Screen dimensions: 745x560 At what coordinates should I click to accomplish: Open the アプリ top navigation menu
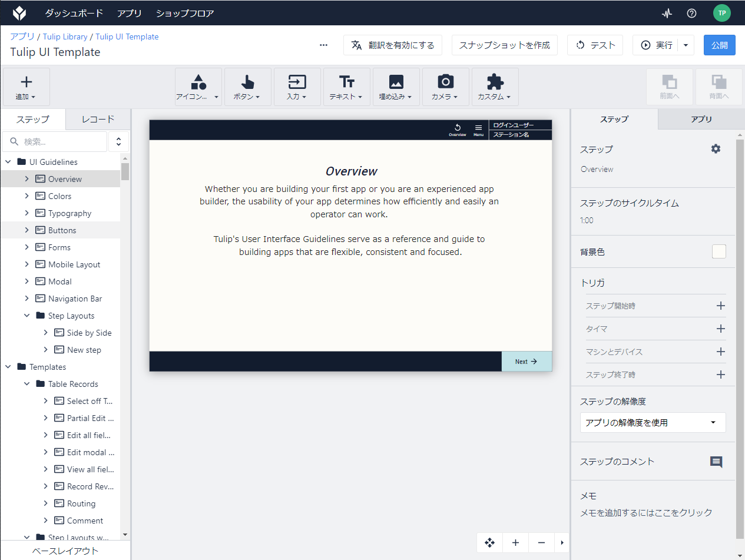(130, 13)
